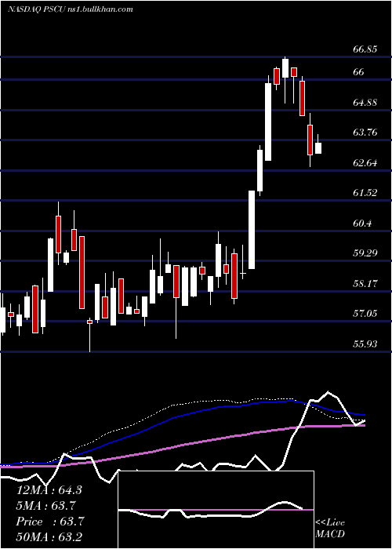
Task: Click the 57.05 price level label
Action: [x=365, y=314]
